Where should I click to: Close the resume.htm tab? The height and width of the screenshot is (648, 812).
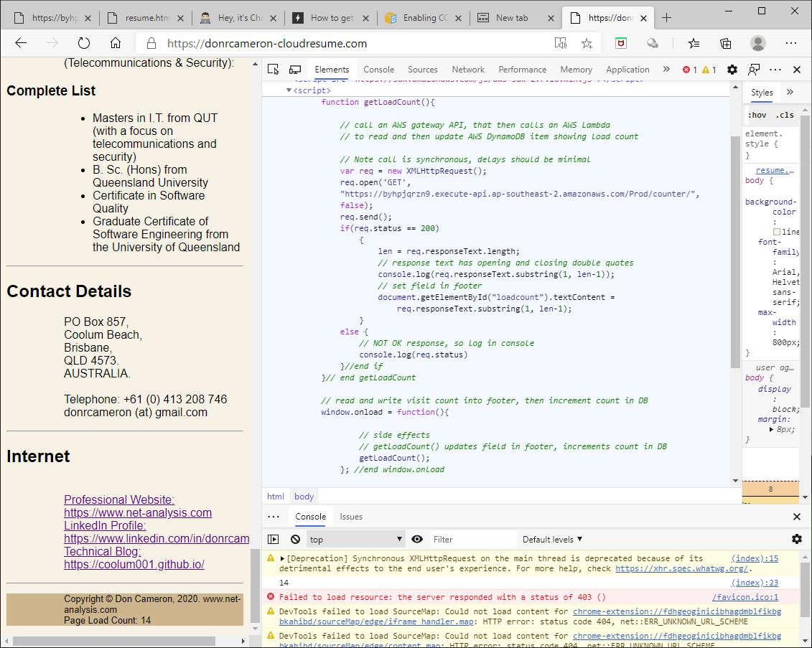click(180, 18)
